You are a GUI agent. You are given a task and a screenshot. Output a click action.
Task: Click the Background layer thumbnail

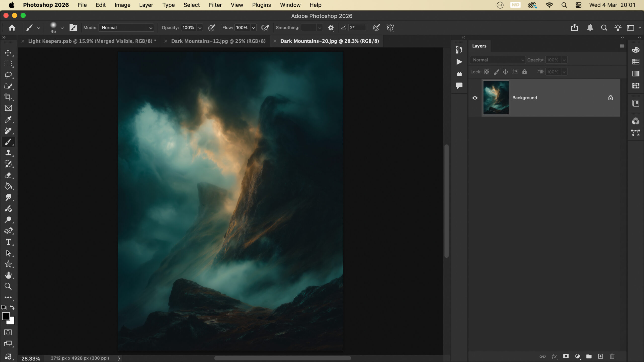click(496, 98)
